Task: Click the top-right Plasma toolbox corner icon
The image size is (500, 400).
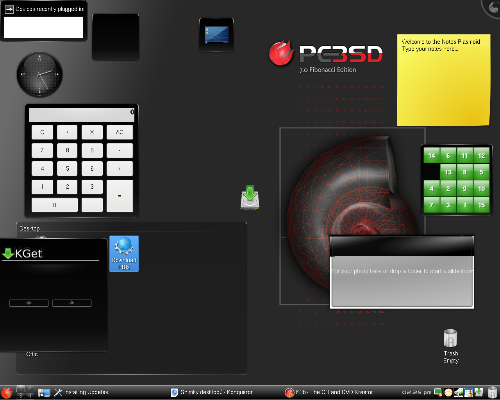Action: click(492, 7)
